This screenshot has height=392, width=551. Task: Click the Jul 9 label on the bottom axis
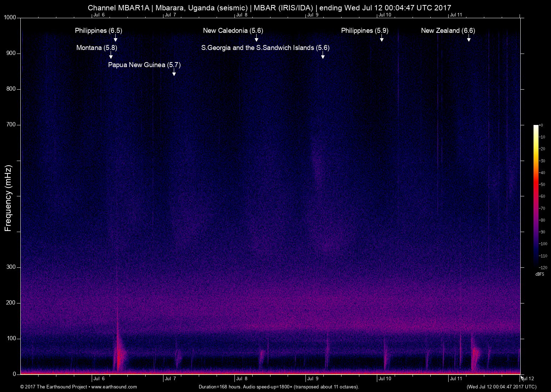coord(313,379)
